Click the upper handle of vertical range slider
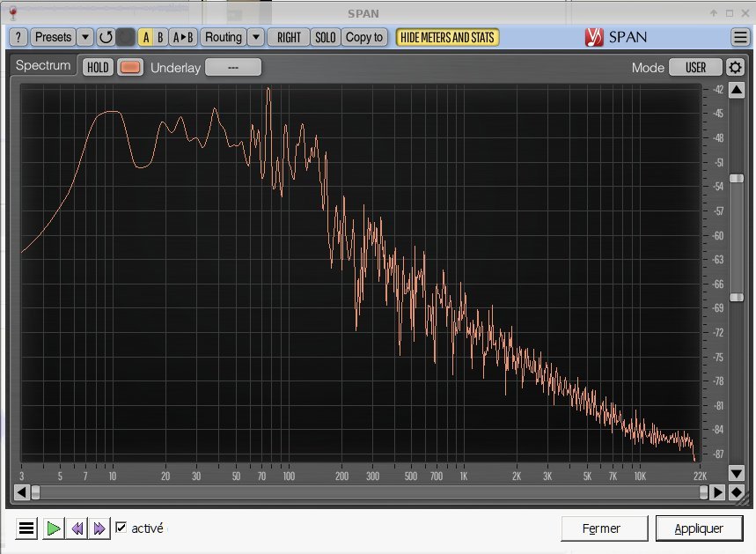 (737, 179)
